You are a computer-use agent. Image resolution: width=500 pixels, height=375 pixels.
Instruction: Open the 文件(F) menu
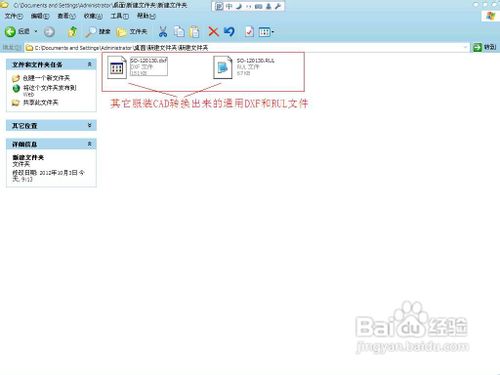pyautogui.click(x=14, y=16)
